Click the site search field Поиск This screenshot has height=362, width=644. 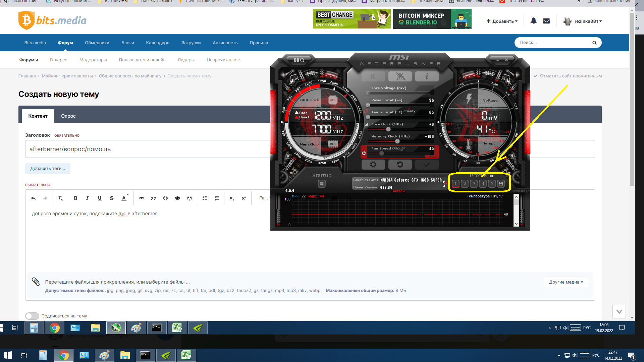coord(553,43)
